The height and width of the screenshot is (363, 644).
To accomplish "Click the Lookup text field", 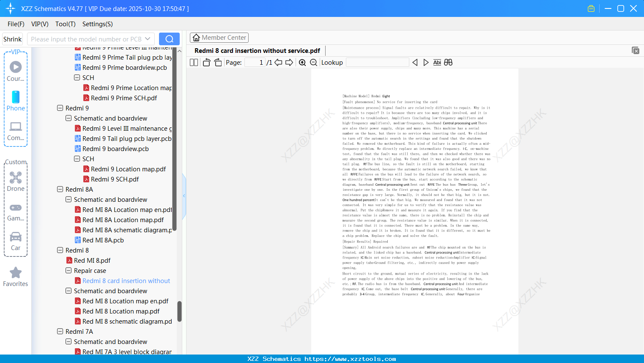I will [378, 63].
